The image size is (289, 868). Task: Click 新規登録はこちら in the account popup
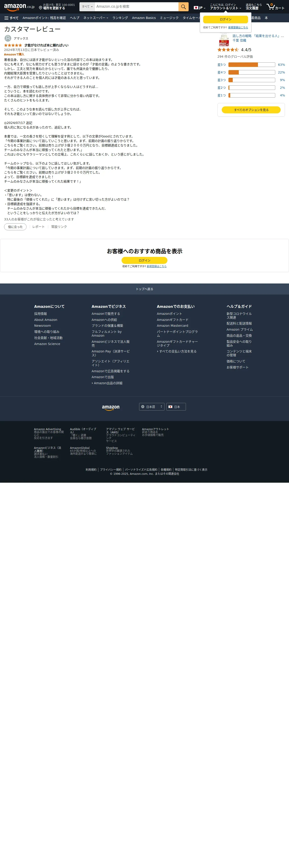[x=238, y=28]
